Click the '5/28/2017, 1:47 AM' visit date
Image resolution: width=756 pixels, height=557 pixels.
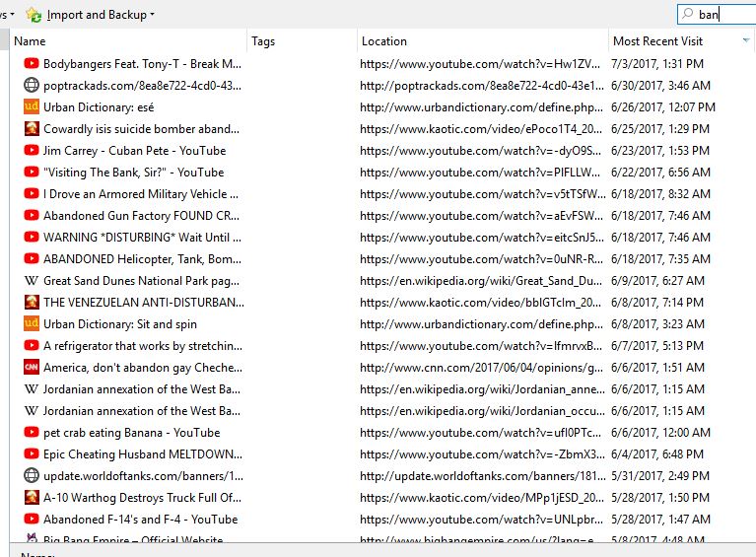[660, 520]
